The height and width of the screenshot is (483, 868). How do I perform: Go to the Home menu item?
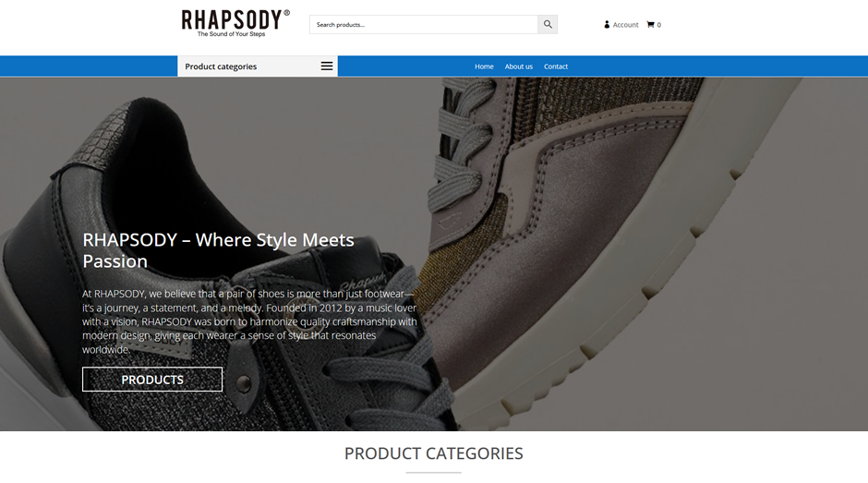click(x=484, y=66)
